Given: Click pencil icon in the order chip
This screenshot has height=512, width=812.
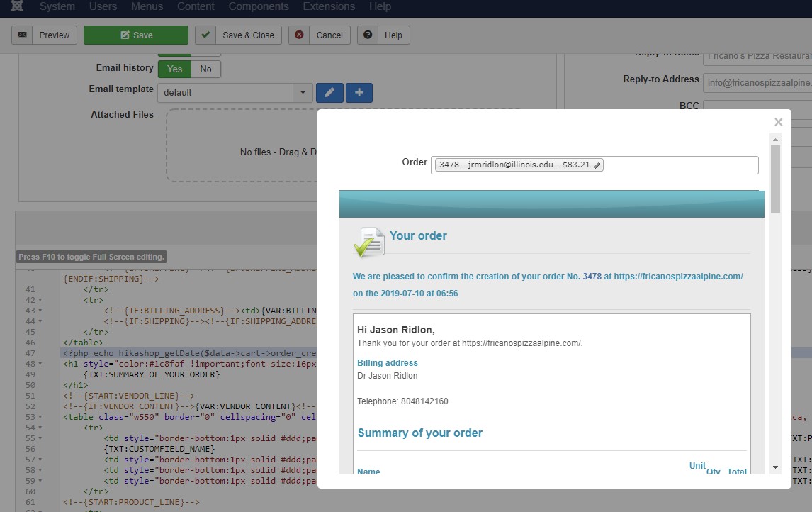Looking at the screenshot, I should 597,165.
